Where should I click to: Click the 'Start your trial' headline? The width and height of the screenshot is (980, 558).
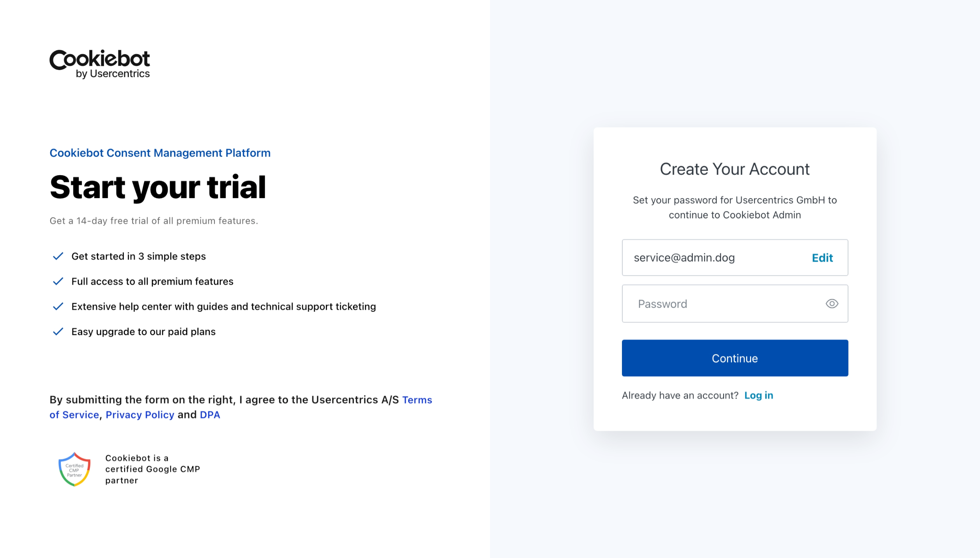[x=158, y=187]
